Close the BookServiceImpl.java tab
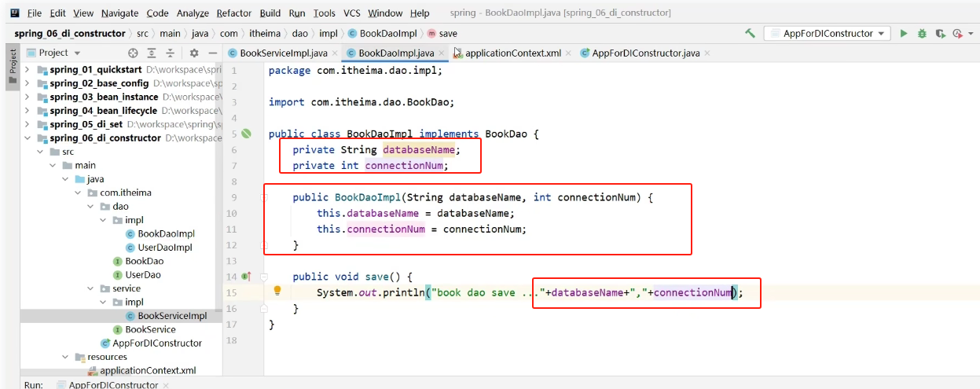Screen dimensions: 980x389 [334, 53]
